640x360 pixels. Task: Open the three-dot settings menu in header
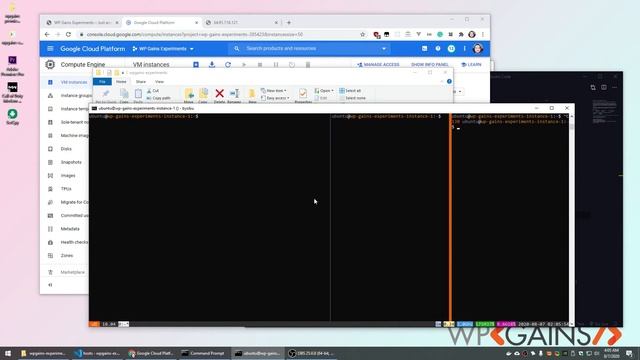[464, 49]
